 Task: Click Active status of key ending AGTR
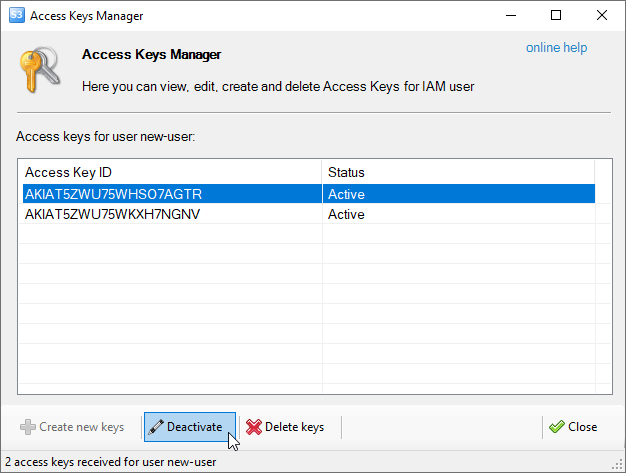coord(346,194)
